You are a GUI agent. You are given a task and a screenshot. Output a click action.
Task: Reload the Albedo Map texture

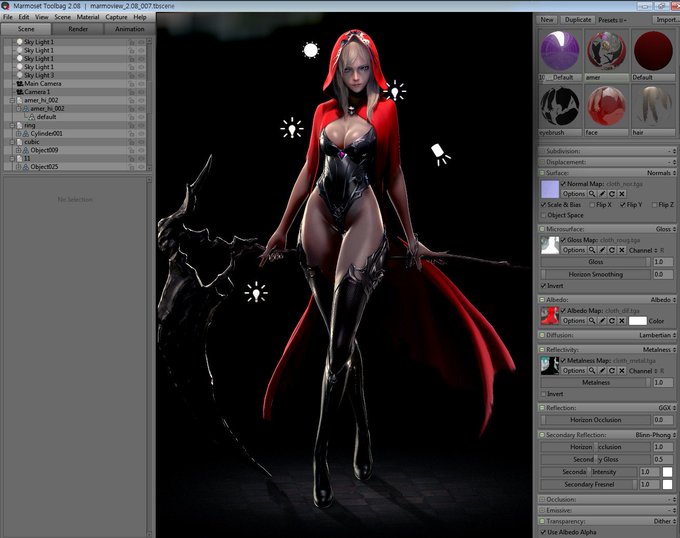(612, 321)
